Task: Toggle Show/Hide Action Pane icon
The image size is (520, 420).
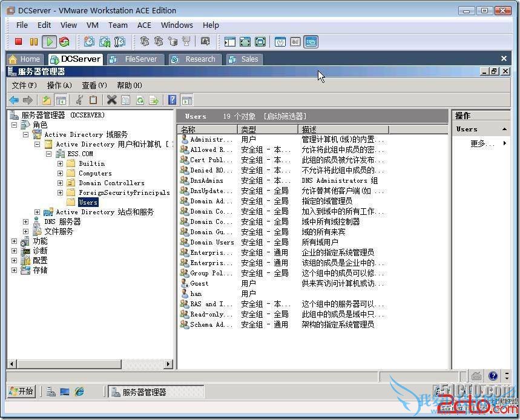Action: click(x=186, y=100)
